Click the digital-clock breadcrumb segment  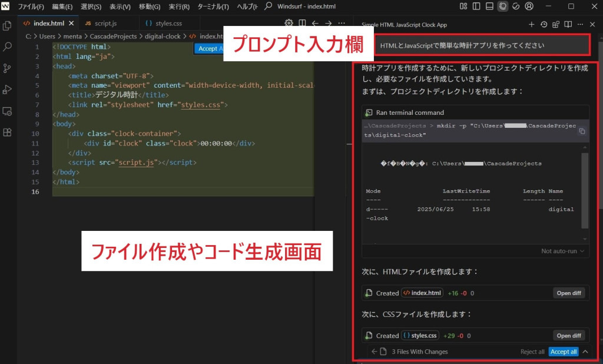(x=163, y=36)
